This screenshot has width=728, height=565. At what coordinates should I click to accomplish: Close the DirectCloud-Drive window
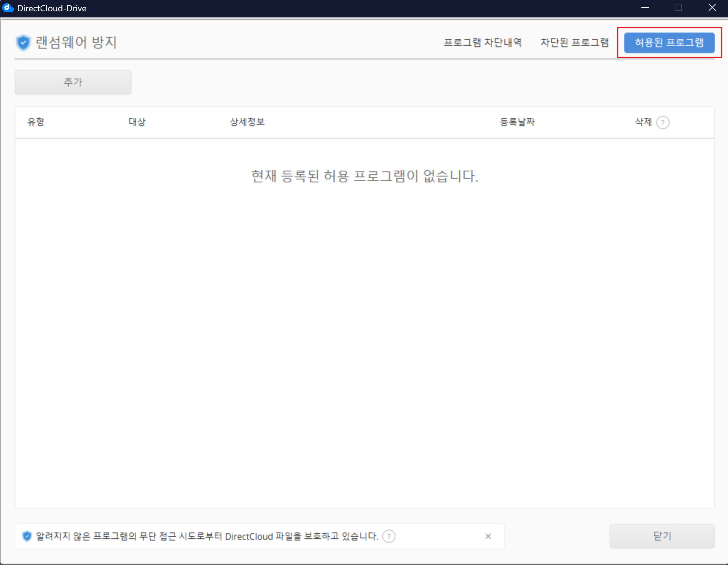pos(712,8)
